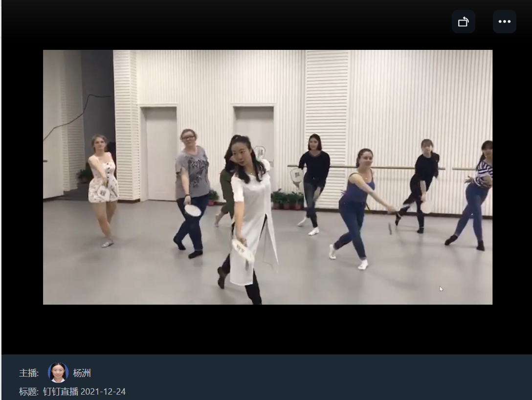Viewport: 532px width, 400px height.
Task: Click the dancer in the blue tank top
Action: 359,196
